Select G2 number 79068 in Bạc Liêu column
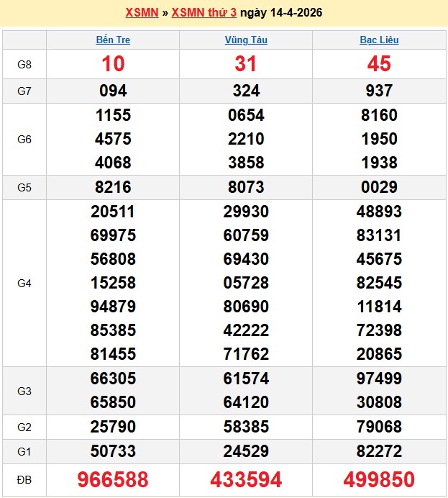The width and height of the screenshot is (448, 498). [379, 427]
